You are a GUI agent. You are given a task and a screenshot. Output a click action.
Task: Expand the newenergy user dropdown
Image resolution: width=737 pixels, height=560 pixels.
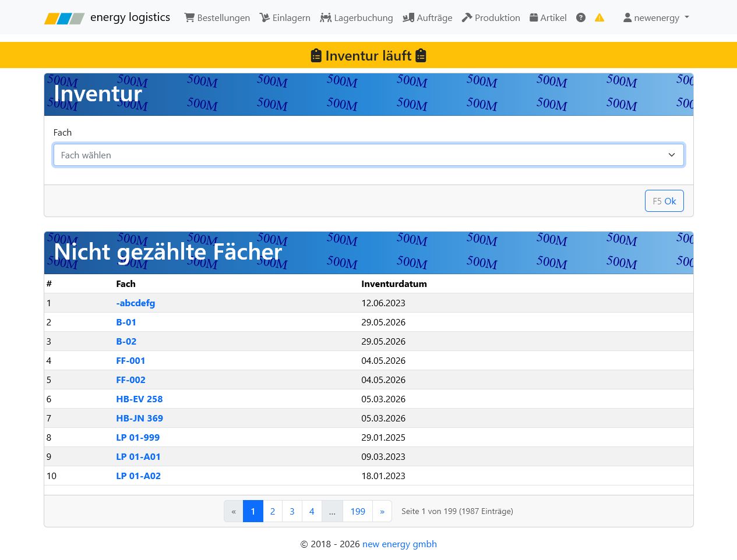click(x=656, y=17)
